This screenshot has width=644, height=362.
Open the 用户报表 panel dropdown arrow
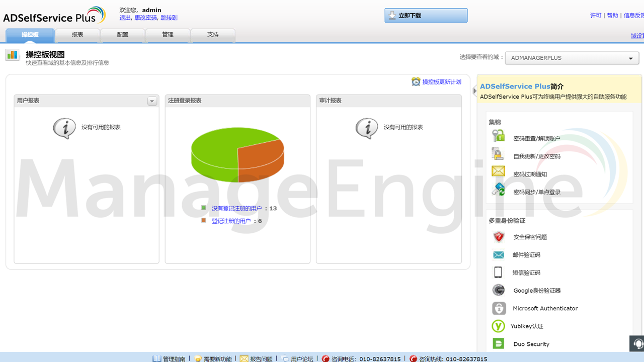(x=152, y=101)
